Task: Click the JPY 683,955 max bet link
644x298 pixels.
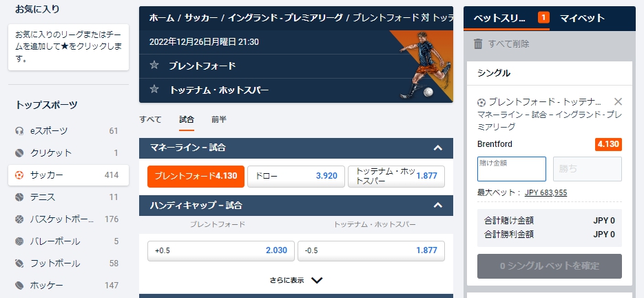Action: pos(546,192)
